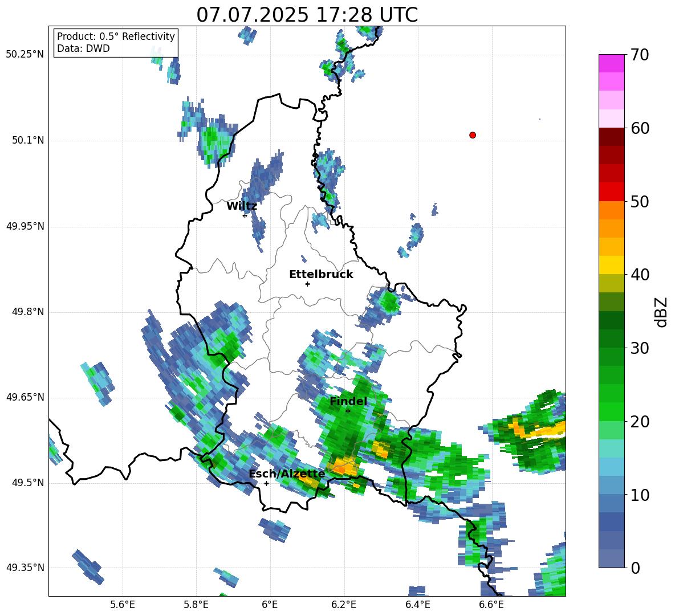
Task: Click the 49.65°N latitude label
Action: click(25, 397)
